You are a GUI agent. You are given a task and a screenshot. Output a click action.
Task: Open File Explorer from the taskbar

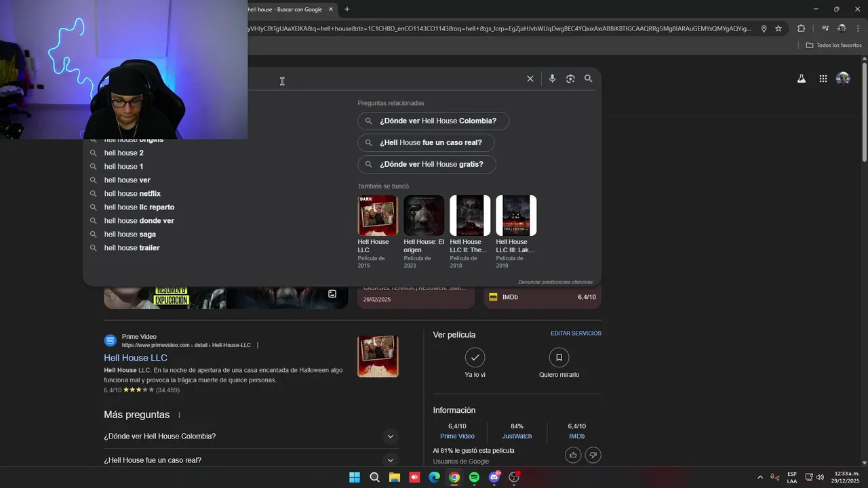tap(395, 477)
